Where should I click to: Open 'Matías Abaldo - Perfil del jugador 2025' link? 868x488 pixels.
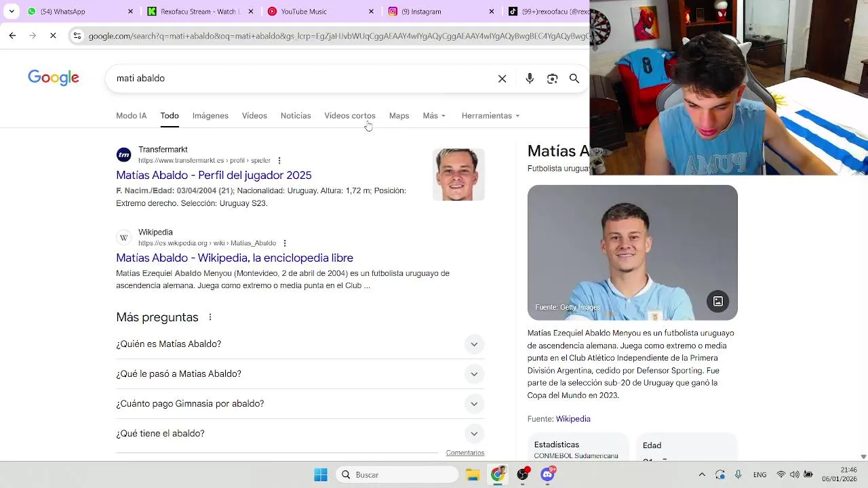(214, 176)
